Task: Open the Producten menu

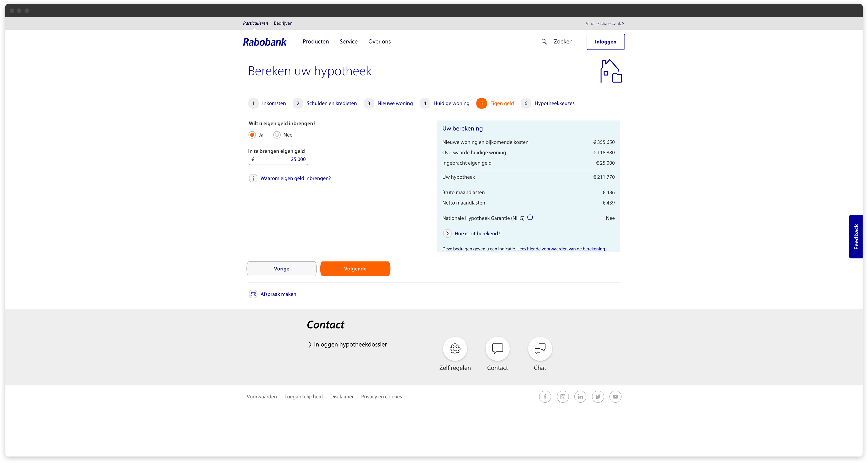Action: point(315,41)
